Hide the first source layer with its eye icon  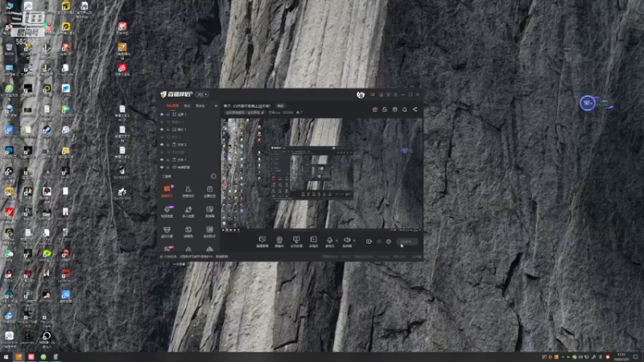pyautogui.click(x=162, y=114)
